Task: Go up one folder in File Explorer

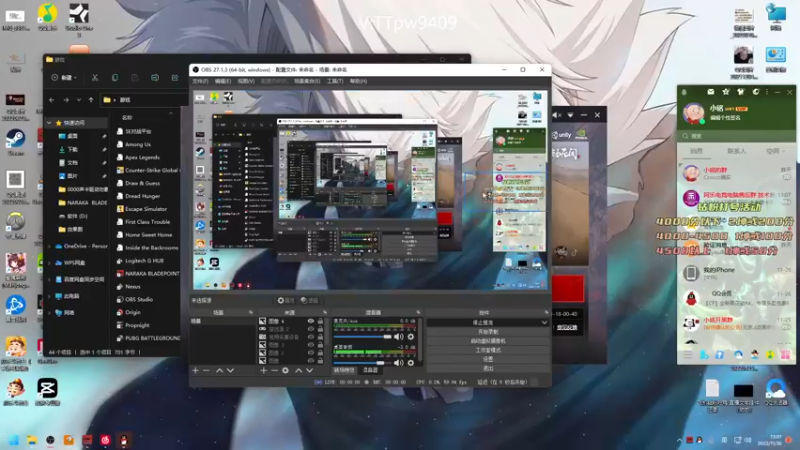Action: tap(91, 100)
